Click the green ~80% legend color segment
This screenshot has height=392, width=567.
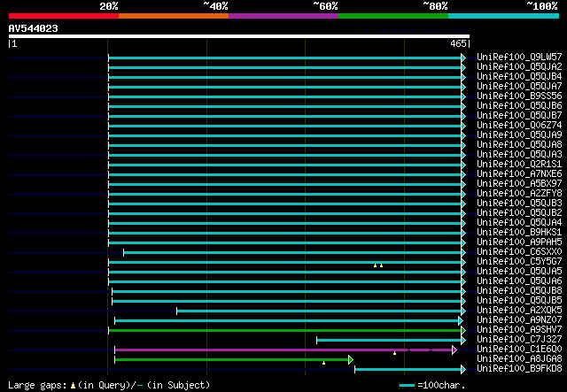pyautogui.click(x=393, y=16)
